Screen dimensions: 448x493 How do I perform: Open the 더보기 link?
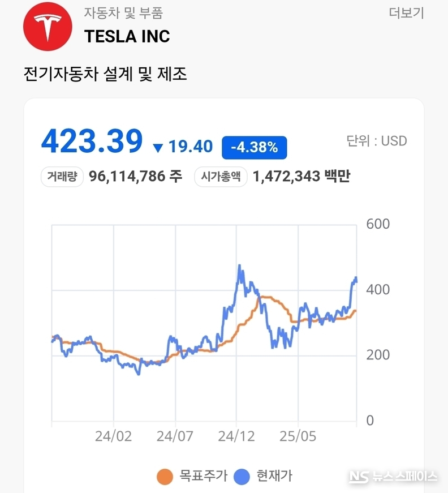click(406, 13)
